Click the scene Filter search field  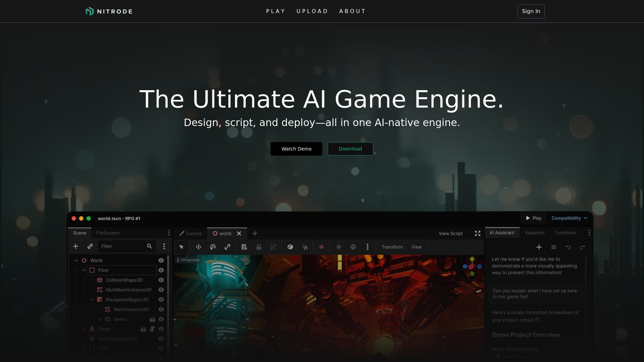click(x=122, y=246)
